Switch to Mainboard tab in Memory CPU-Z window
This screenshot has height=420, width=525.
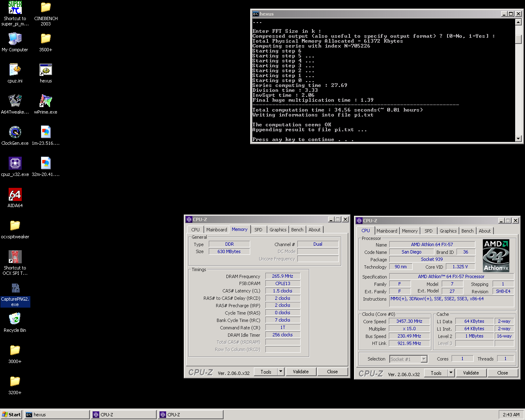[217, 230]
